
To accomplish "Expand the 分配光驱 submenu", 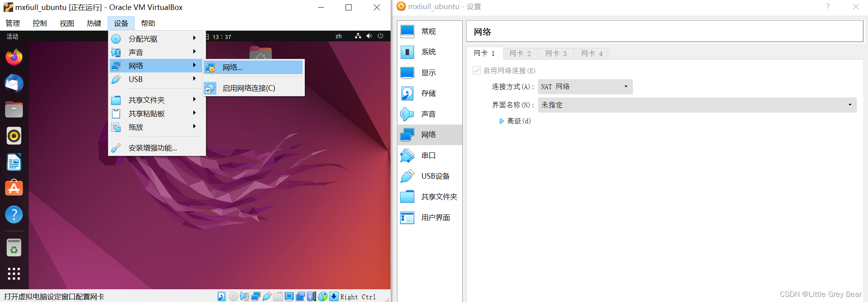I will 157,39.
